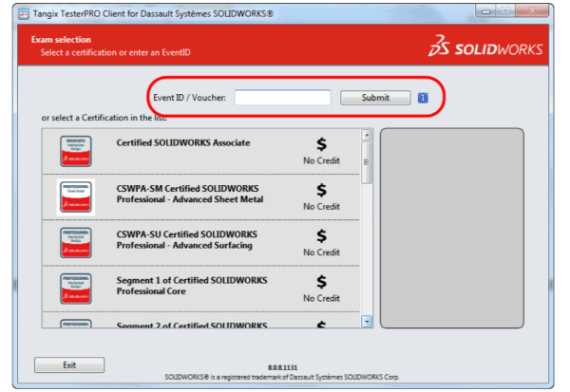Click the dollar icon for Certified SOLIDWORKS Associate
The height and width of the screenshot is (392, 570).
[x=321, y=144]
